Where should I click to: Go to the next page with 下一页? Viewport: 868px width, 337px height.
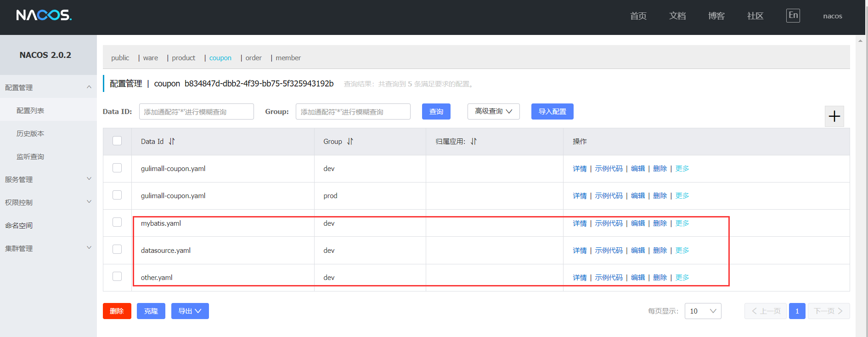829,311
